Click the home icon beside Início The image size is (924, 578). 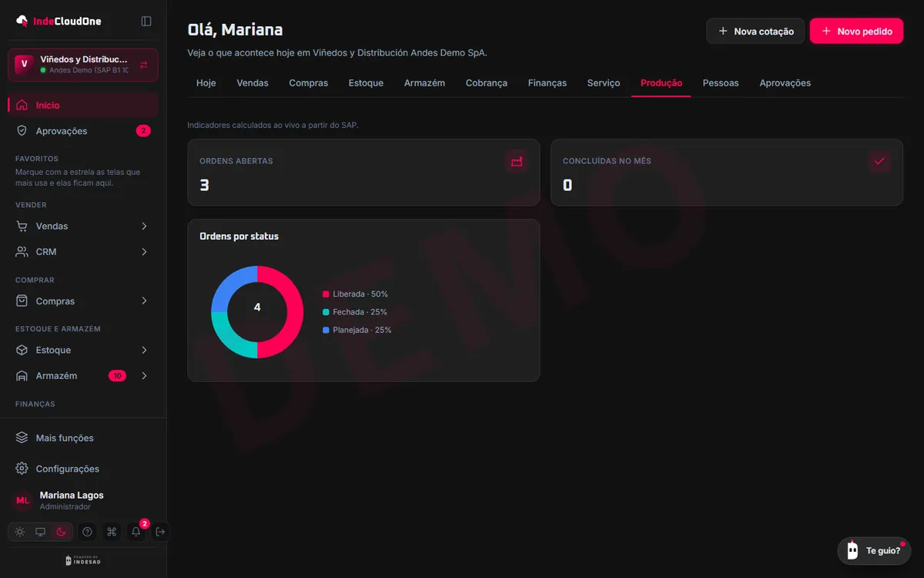click(x=22, y=105)
